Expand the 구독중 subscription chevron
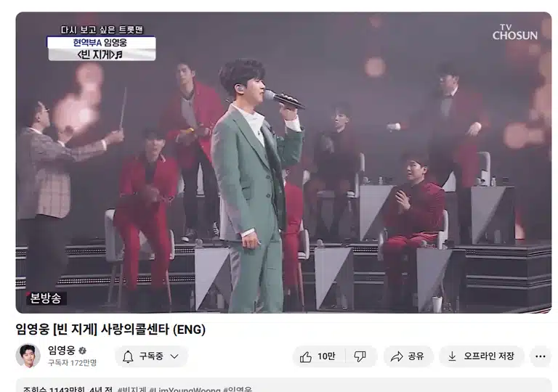 pyautogui.click(x=174, y=356)
